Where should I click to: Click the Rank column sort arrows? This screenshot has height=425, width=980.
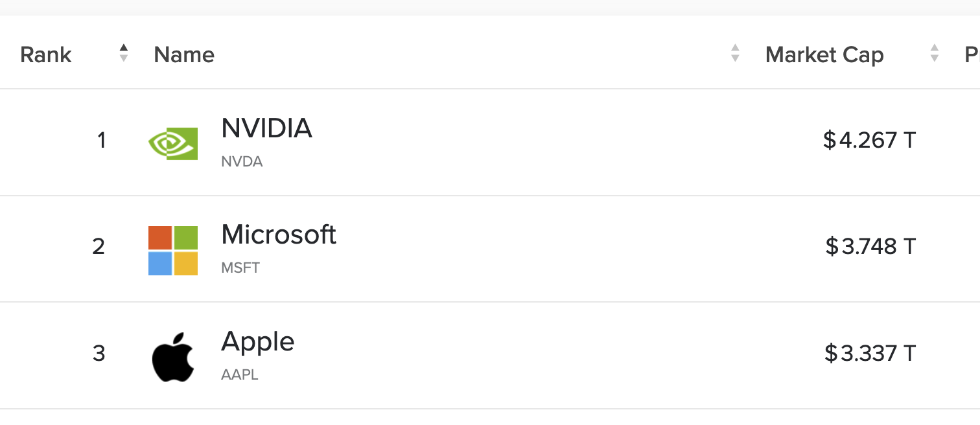click(x=124, y=54)
